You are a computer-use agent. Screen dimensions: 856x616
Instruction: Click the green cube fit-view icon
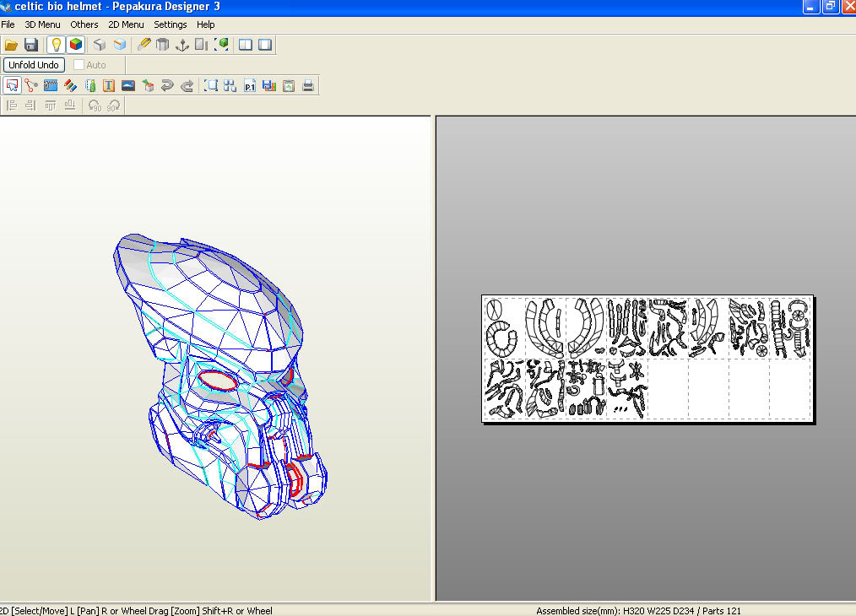222,45
